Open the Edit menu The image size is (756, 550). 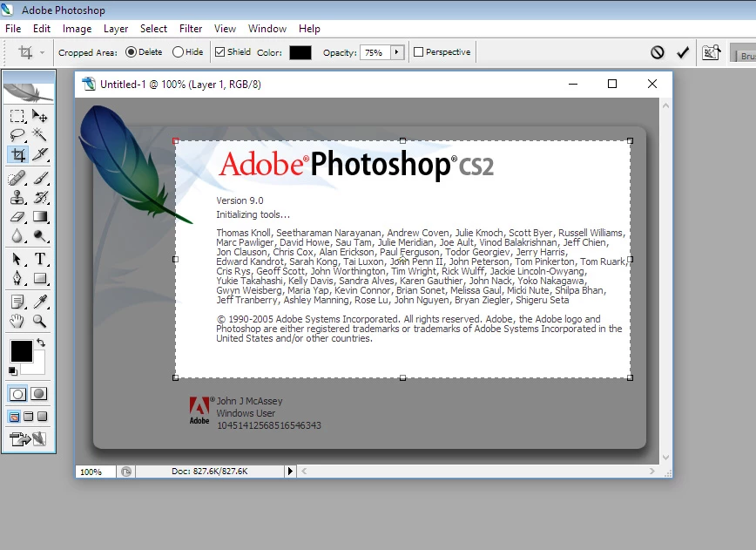click(42, 29)
